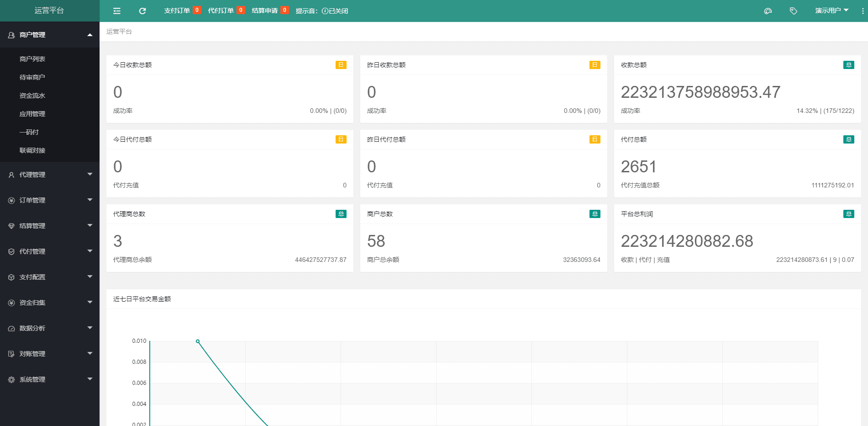Click the first data point on chart
The image size is (868, 426).
(x=198, y=341)
